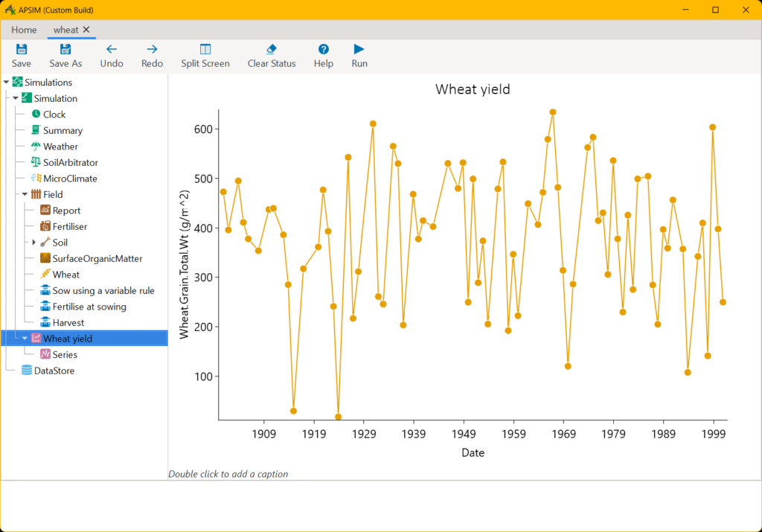
Task: Click the Save As toolbar icon
Action: pos(65,50)
